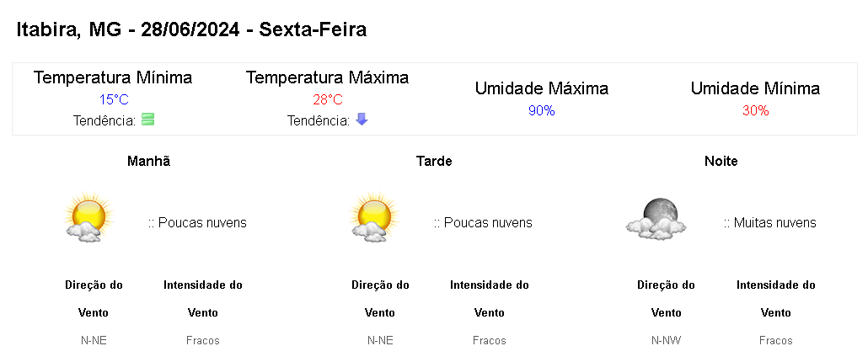
Task: Click the Manhã period label
Action: (x=148, y=161)
